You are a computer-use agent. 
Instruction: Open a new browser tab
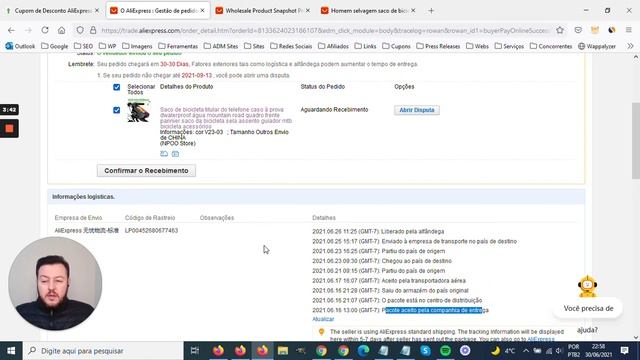431,11
